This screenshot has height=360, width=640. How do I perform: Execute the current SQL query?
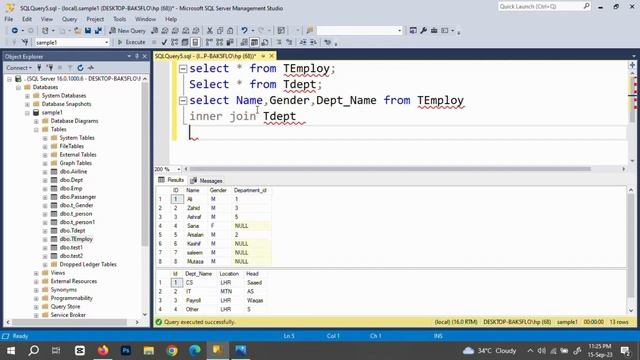tap(131, 42)
